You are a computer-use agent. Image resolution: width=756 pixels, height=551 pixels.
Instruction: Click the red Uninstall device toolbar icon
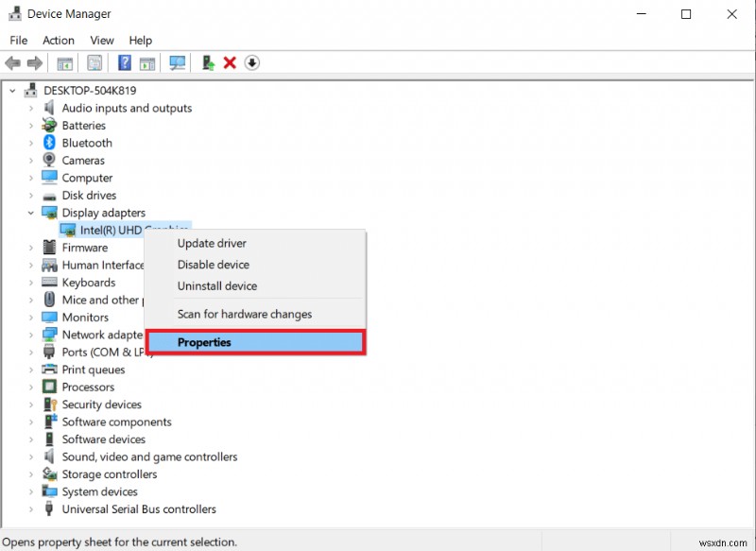230,62
